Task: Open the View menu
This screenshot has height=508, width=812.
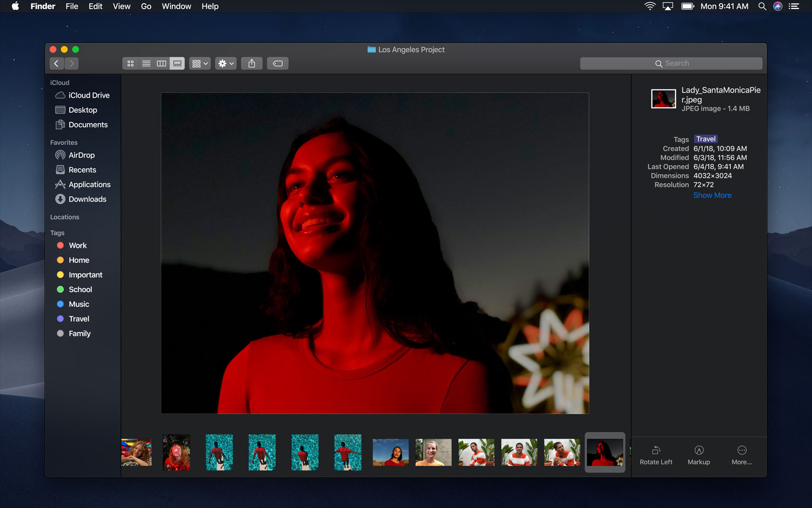Action: point(122,6)
